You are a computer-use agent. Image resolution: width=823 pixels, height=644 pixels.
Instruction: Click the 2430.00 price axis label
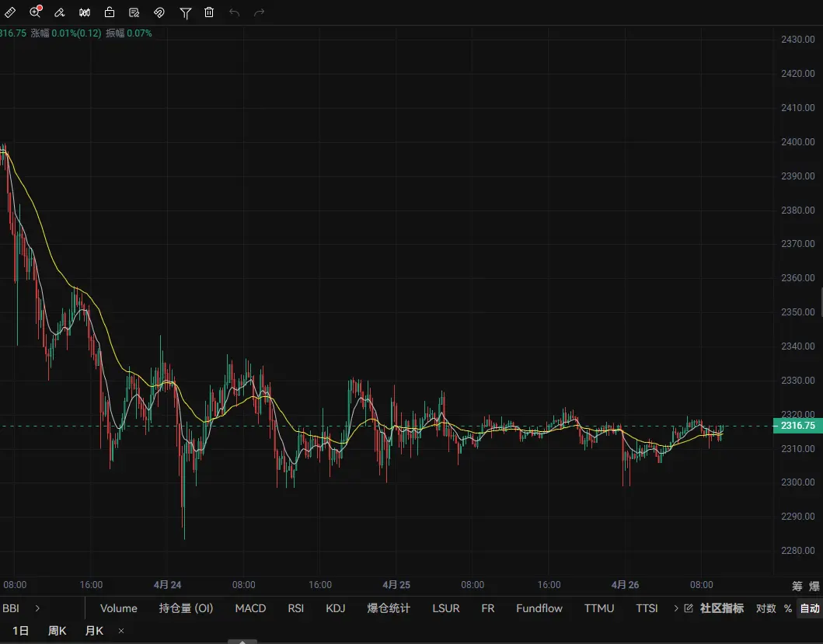coord(798,40)
